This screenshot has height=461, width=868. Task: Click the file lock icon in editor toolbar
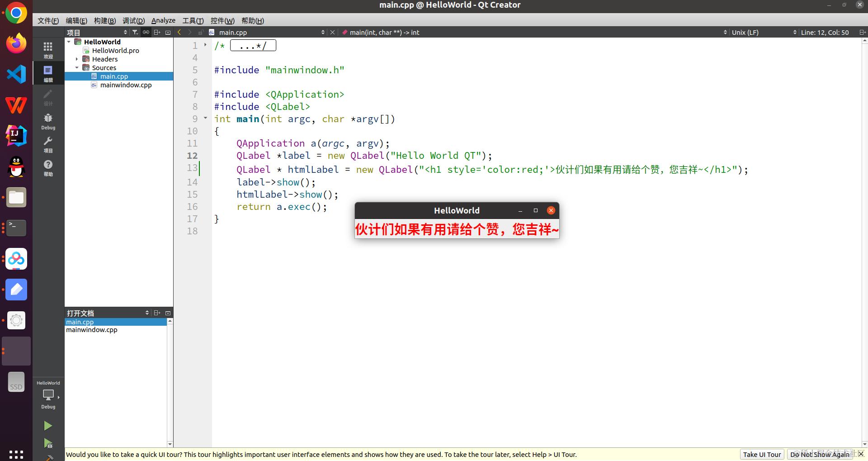click(x=201, y=32)
